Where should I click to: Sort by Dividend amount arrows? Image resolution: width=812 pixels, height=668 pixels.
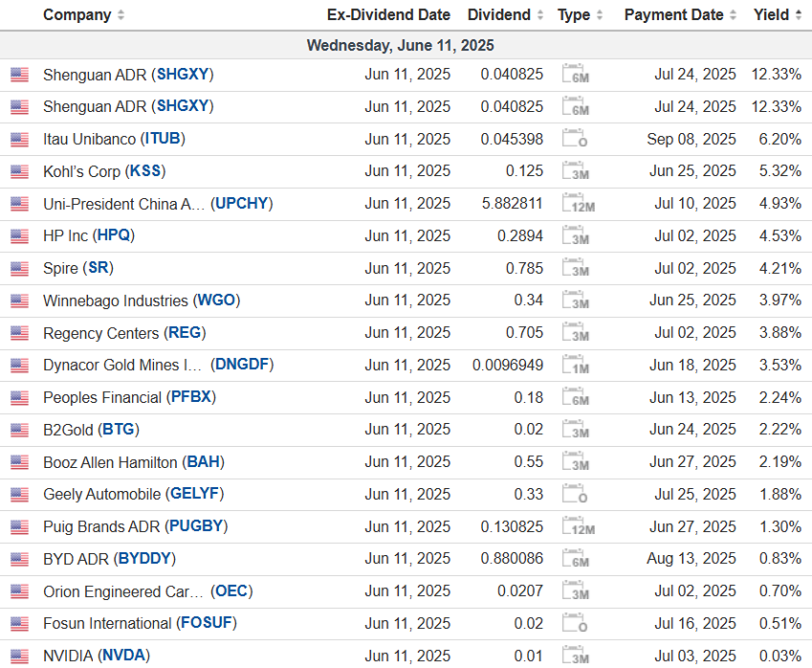[540, 15]
